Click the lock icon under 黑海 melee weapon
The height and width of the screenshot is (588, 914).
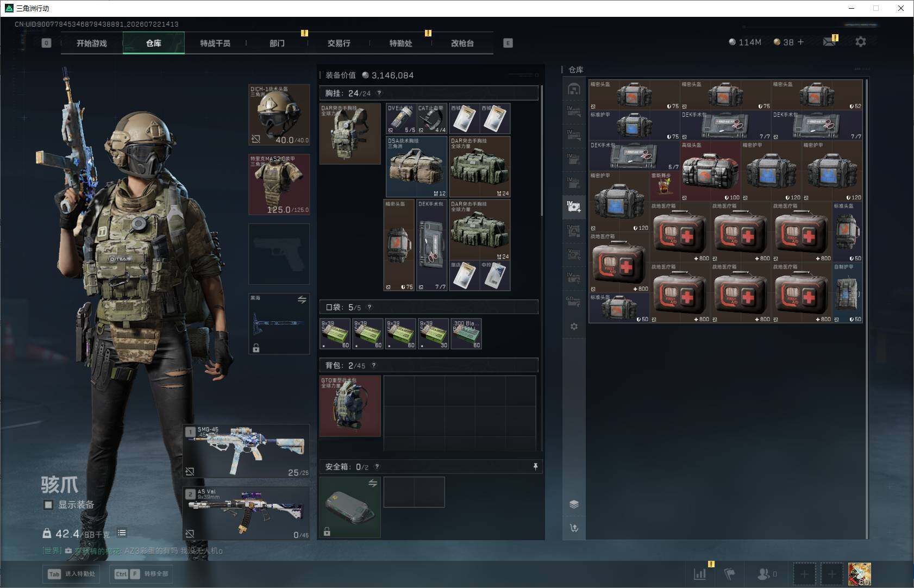pos(256,348)
